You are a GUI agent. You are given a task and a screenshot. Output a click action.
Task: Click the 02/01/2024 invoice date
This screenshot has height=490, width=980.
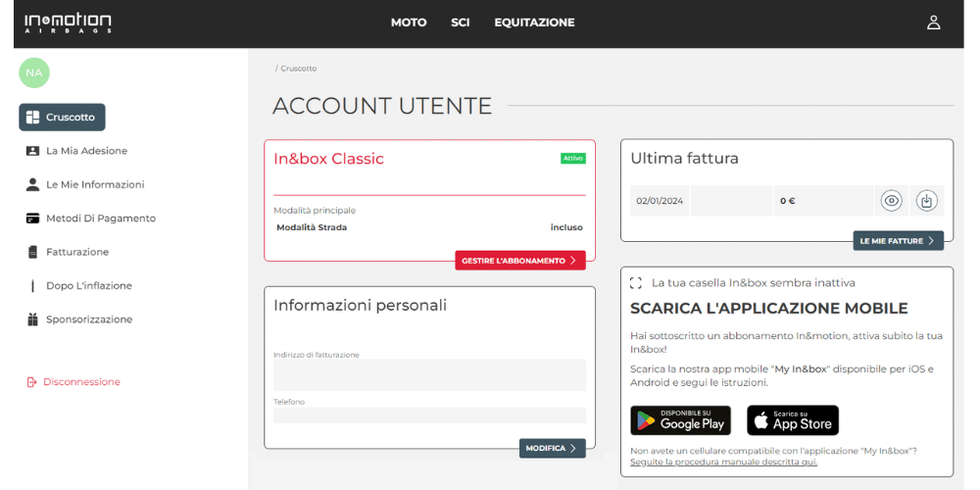click(660, 201)
